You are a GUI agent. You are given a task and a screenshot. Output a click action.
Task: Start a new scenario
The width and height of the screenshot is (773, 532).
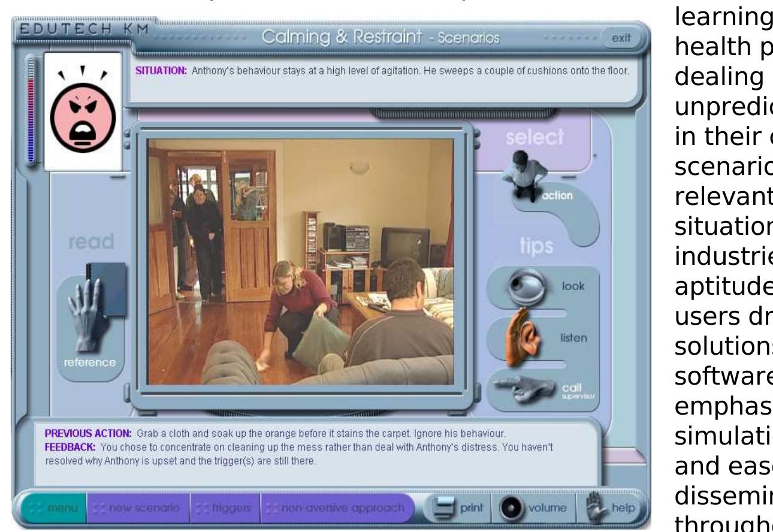tap(139, 509)
